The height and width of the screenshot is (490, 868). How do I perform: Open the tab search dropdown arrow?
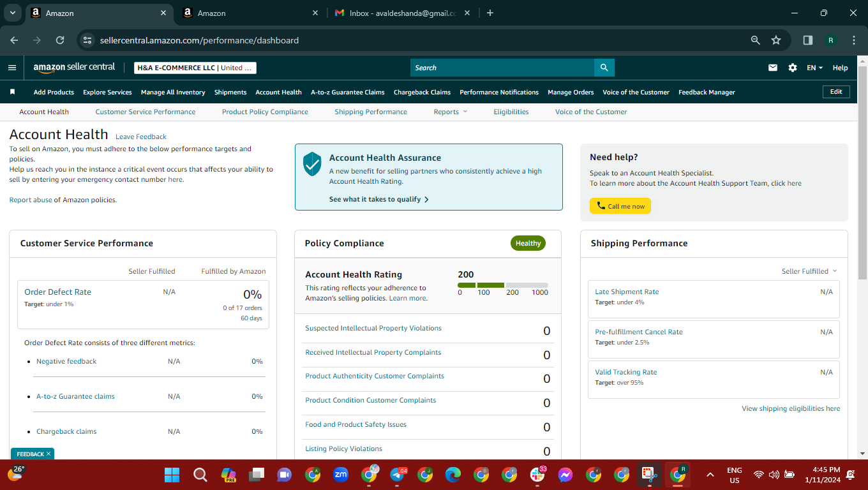pyautogui.click(x=13, y=13)
